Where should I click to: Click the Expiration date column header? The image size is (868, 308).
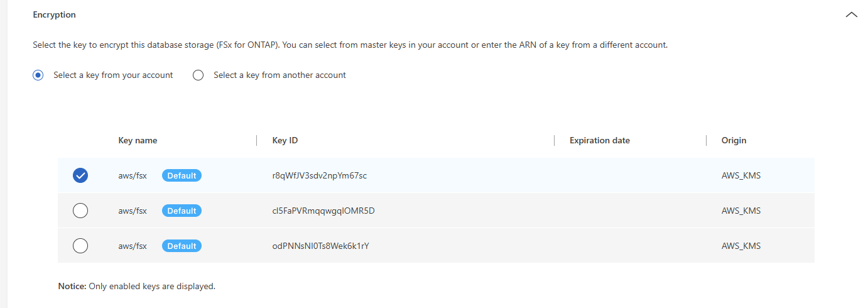(x=599, y=141)
